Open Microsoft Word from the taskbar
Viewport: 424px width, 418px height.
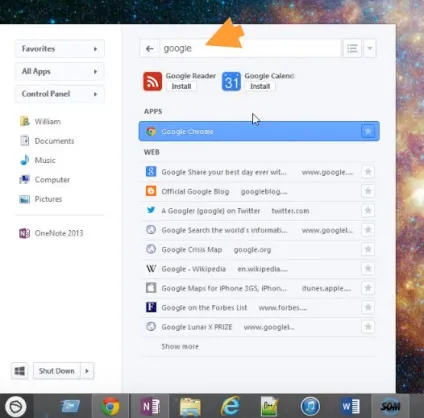click(x=350, y=406)
